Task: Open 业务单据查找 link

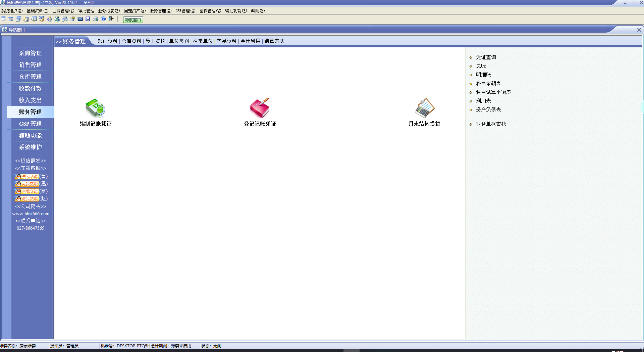Action: (x=491, y=124)
